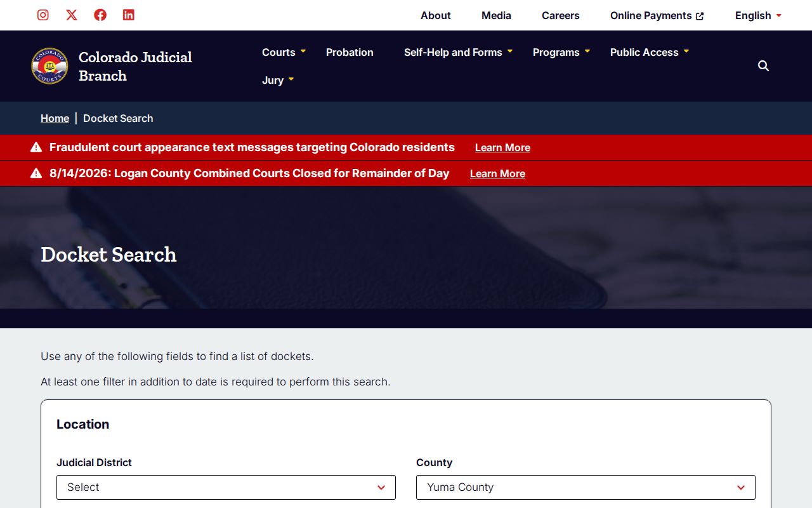Viewport: 812px width, 508px height.
Task: Click the Location section heading
Action: tap(82, 424)
